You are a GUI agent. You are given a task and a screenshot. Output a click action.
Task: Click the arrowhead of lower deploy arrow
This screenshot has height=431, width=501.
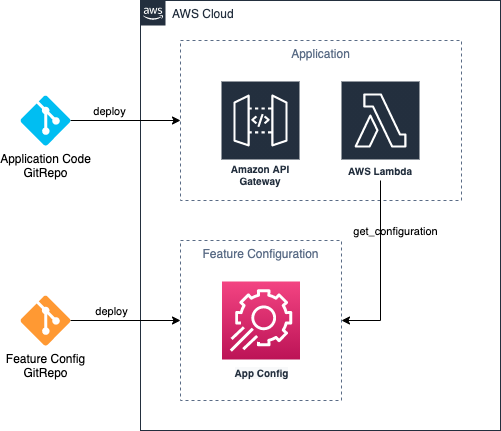tap(176, 321)
